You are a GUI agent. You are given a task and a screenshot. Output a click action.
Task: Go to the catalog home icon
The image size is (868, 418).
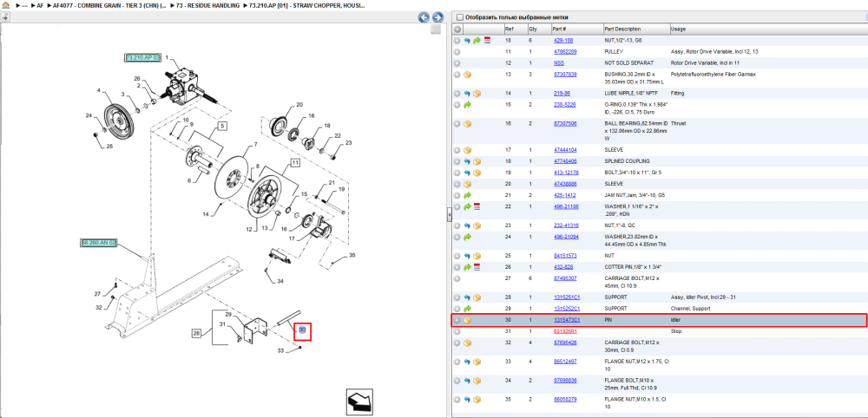click(x=5, y=4)
